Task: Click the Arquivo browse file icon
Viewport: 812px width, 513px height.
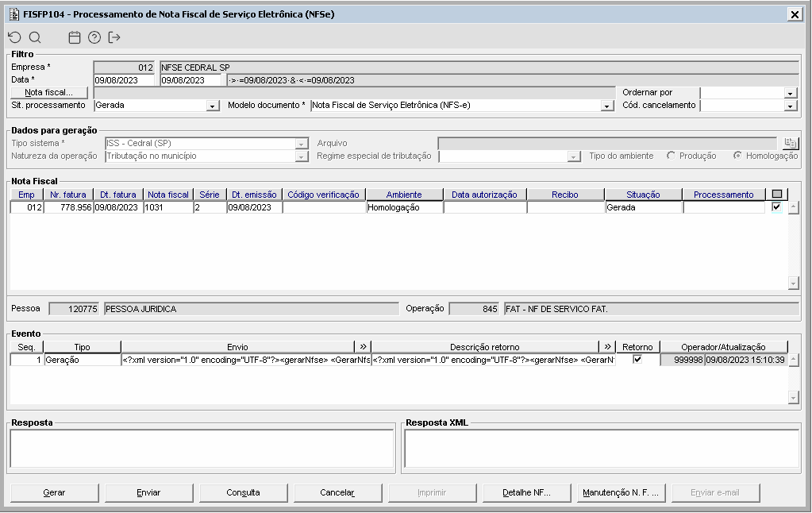Action: click(x=790, y=143)
